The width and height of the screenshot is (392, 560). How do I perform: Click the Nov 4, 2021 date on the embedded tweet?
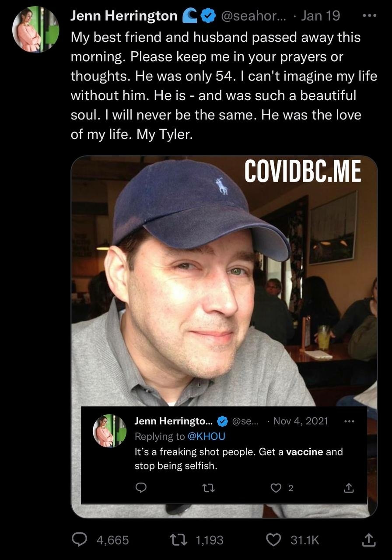300,421
